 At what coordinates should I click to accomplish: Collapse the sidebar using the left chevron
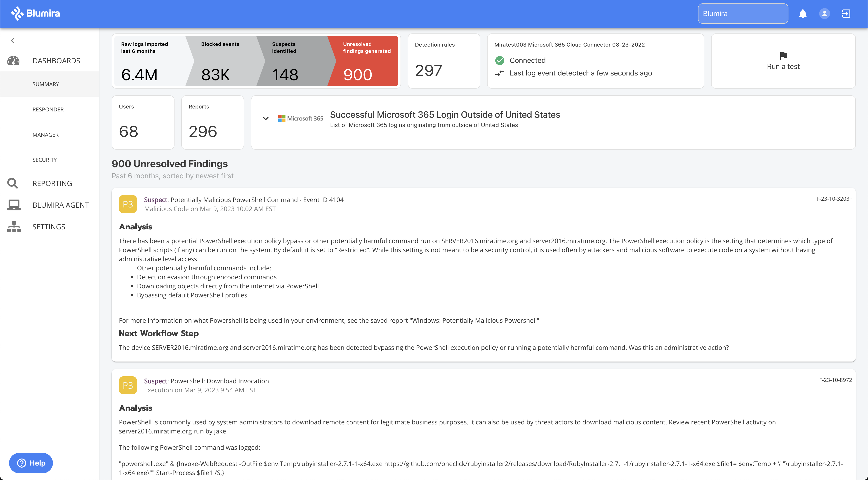pyautogui.click(x=12, y=40)
